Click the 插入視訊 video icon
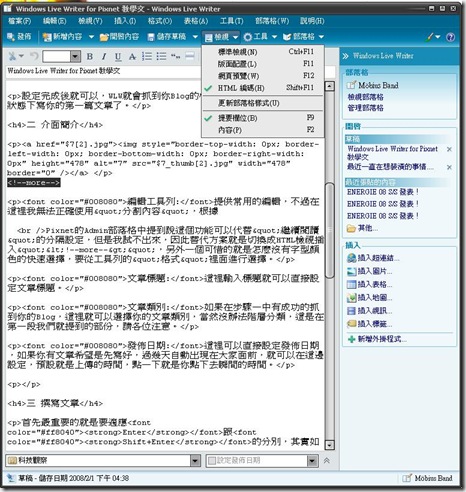This screenshot has height=492, width=466. 351,311
